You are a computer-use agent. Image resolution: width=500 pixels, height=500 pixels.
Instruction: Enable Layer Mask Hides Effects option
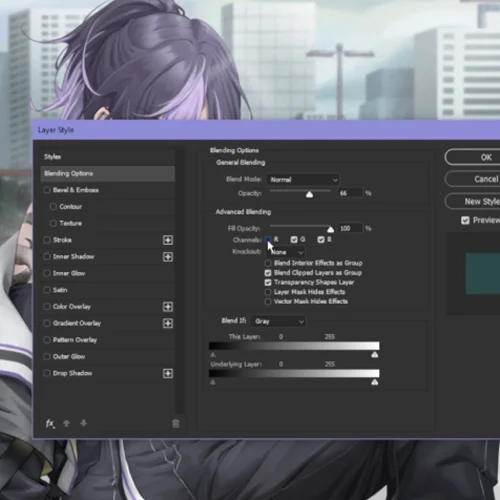click(268, 292)
